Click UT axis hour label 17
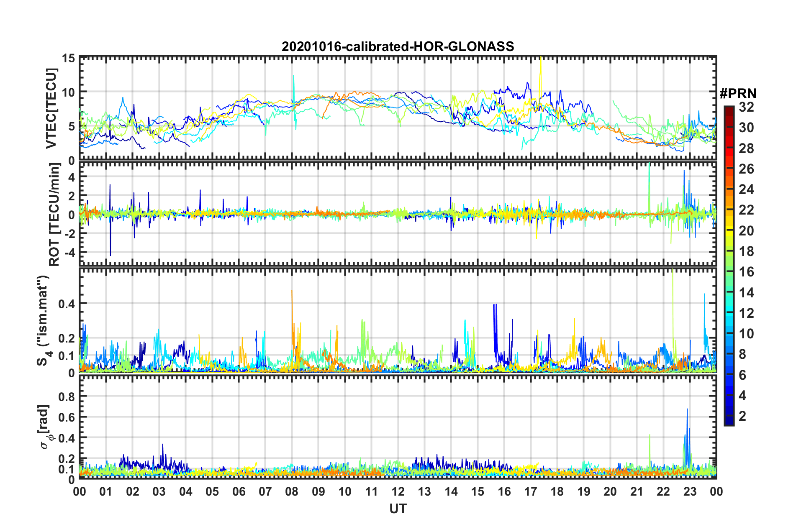 [x=531, y=491]
